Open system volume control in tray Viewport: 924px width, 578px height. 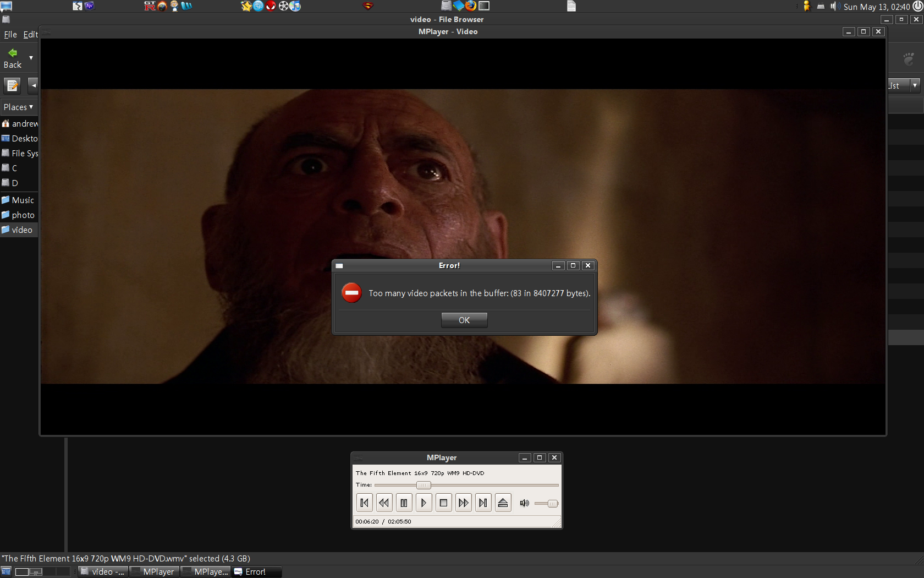(834, 6)
